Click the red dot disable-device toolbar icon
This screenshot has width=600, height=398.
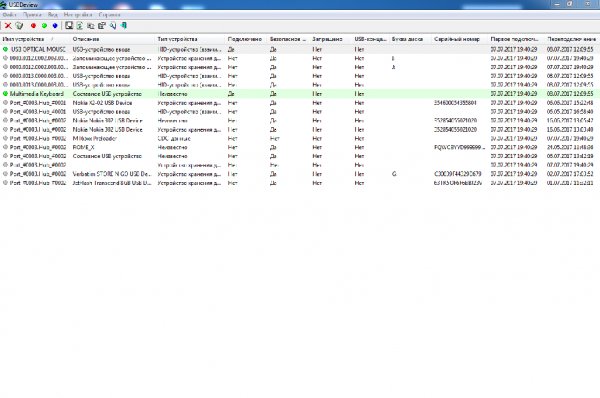coord(33,26)
